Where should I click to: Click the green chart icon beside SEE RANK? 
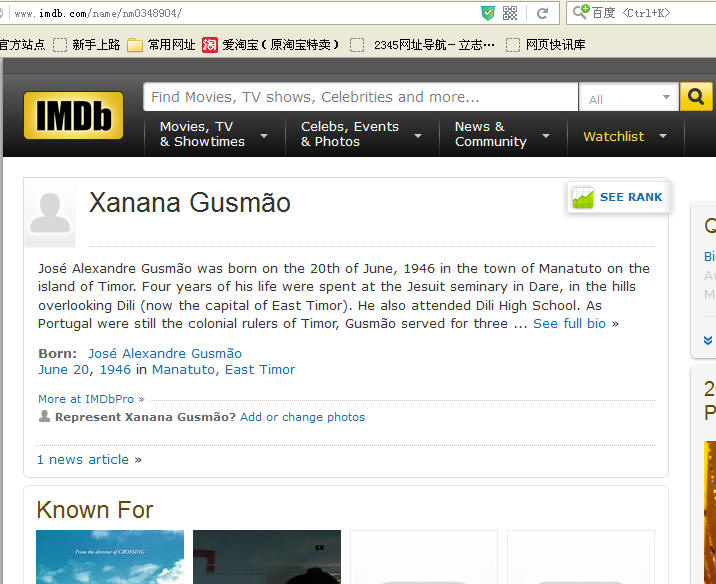click(x=583, y=198)
